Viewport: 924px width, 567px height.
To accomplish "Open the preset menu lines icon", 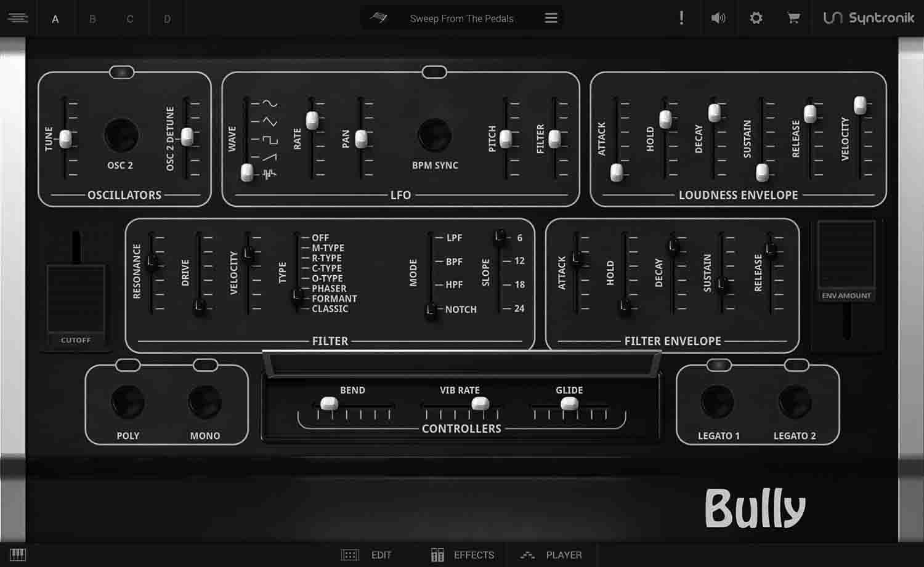I will 551,18.
